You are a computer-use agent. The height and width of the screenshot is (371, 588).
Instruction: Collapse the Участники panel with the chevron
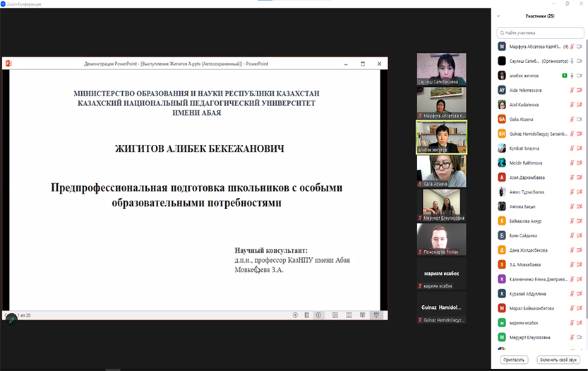tap(498, 16)
